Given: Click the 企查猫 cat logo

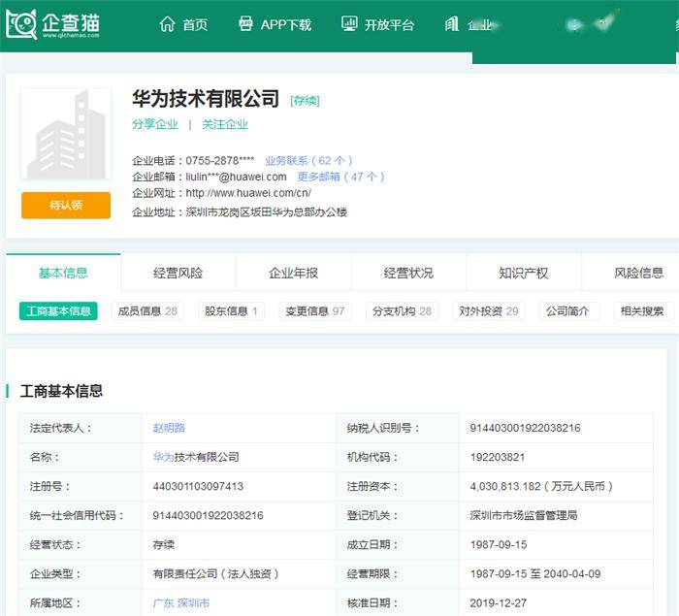Looking at the screenshot, I should (x=21, y=24).
